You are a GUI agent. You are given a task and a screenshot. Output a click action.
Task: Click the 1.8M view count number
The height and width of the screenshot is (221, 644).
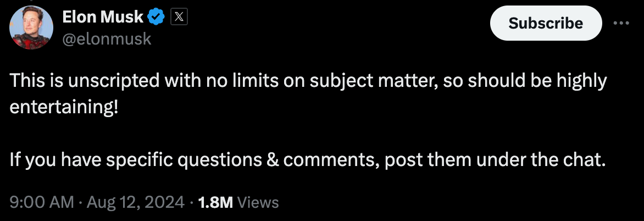coord(215,202)
